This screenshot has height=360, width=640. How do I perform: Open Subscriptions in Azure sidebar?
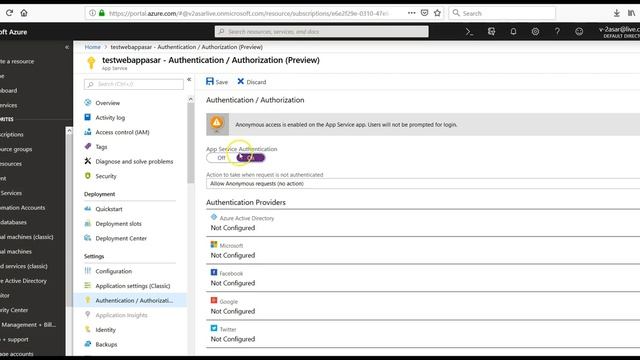(12, 134)
